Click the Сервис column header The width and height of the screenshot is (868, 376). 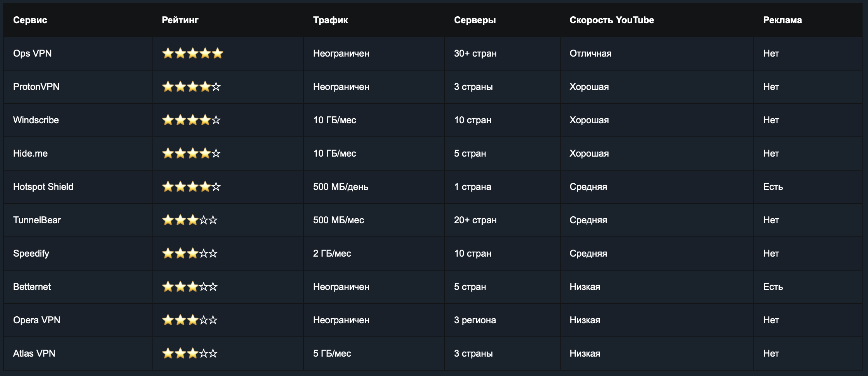pos(30,20)
